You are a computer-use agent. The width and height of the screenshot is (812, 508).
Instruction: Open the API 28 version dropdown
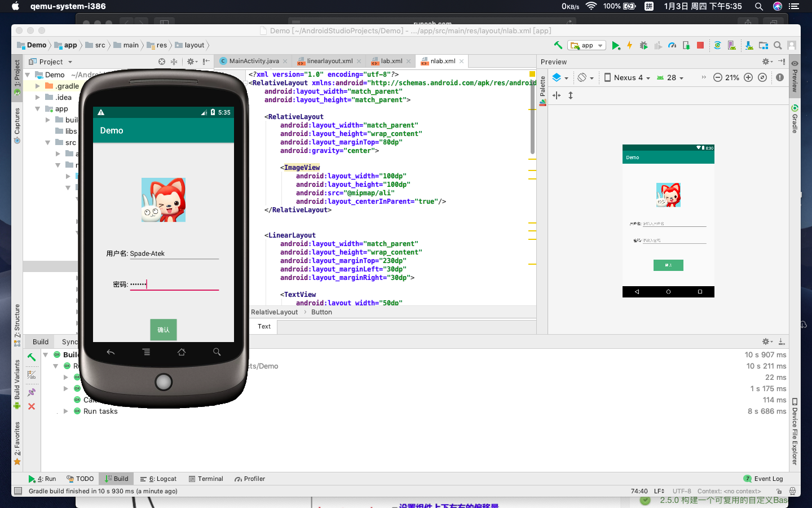[x=670, y=77]
